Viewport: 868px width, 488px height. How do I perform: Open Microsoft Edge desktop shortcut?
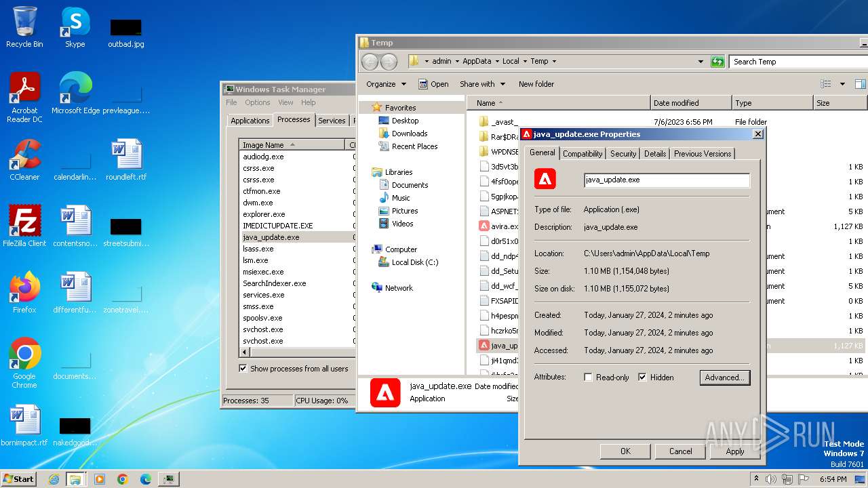(75, 94)
